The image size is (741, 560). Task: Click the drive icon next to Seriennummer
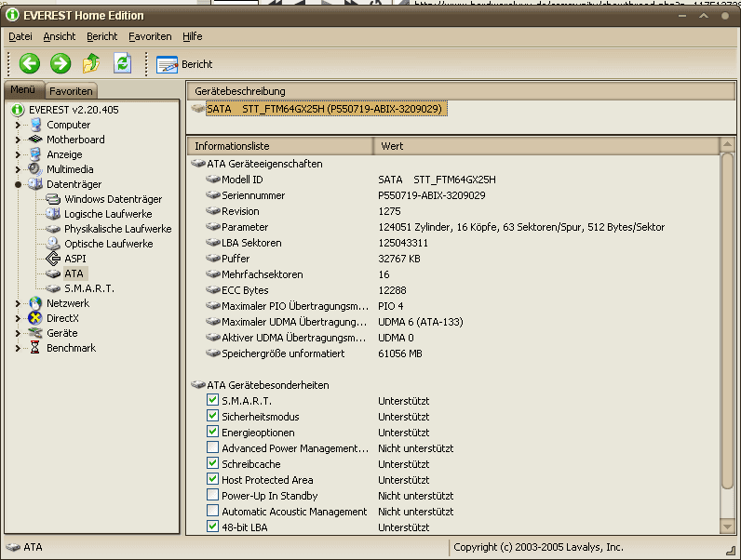pyautogui.click(x=213, y=195)
